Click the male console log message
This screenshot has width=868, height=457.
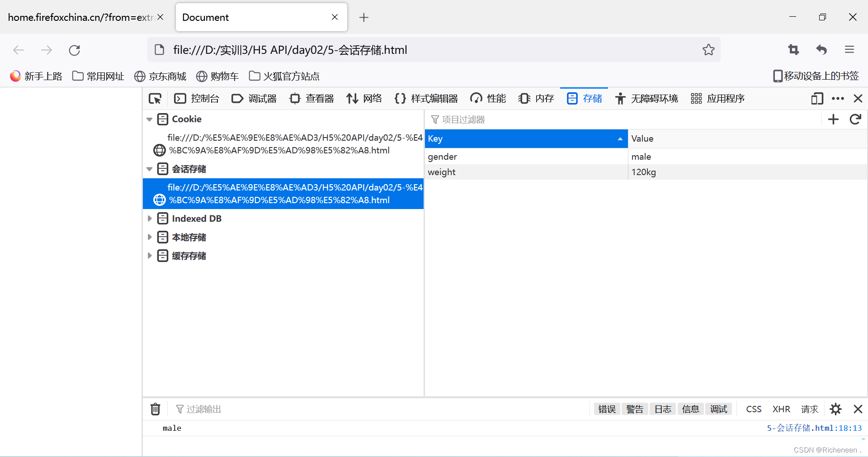tap(172, 428)
